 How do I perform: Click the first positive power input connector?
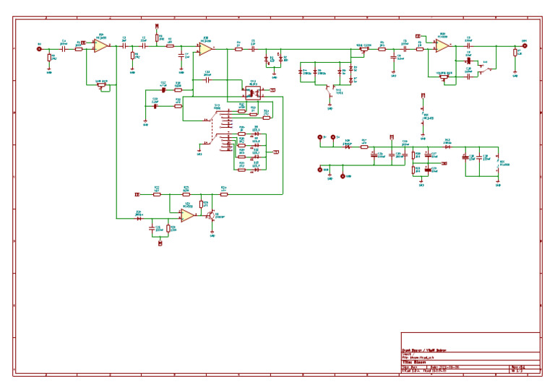click(320, 137)
